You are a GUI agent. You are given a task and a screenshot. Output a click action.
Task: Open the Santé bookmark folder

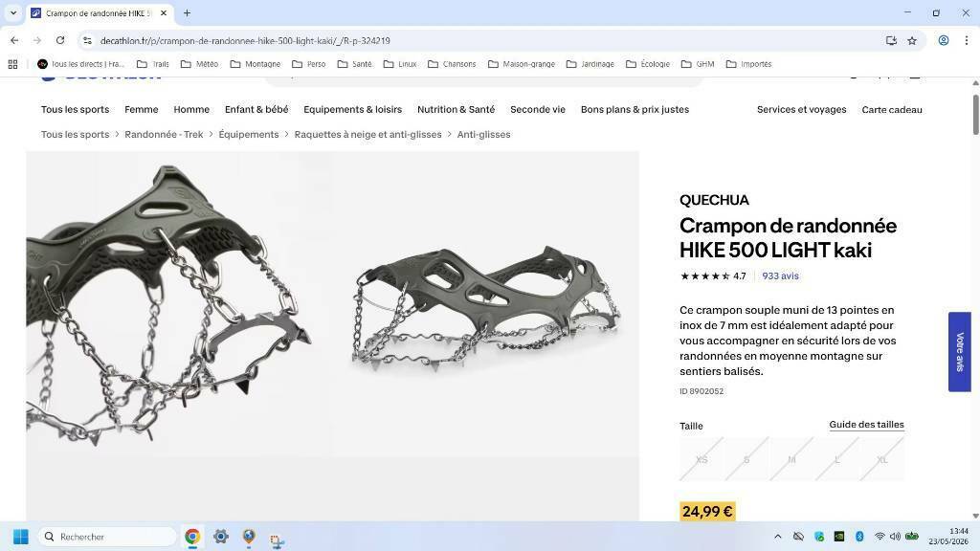pyautogui.click(x=354, y=64)
